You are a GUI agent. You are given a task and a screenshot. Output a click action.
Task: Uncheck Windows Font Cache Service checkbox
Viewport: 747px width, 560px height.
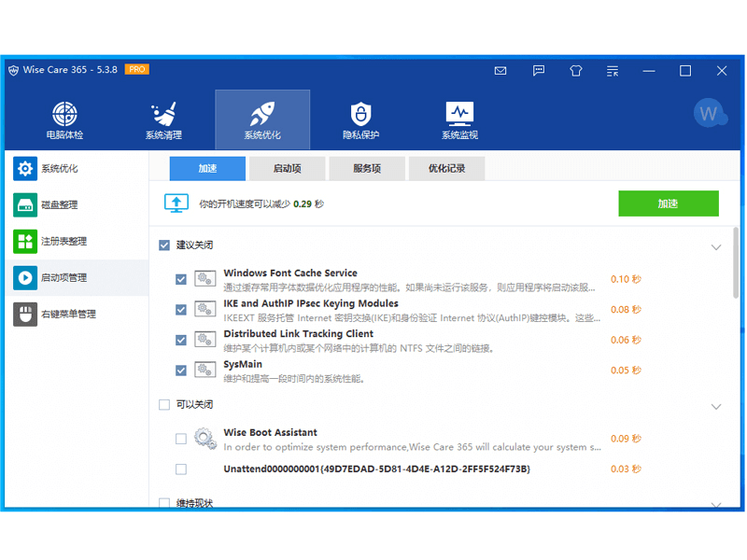181,279
